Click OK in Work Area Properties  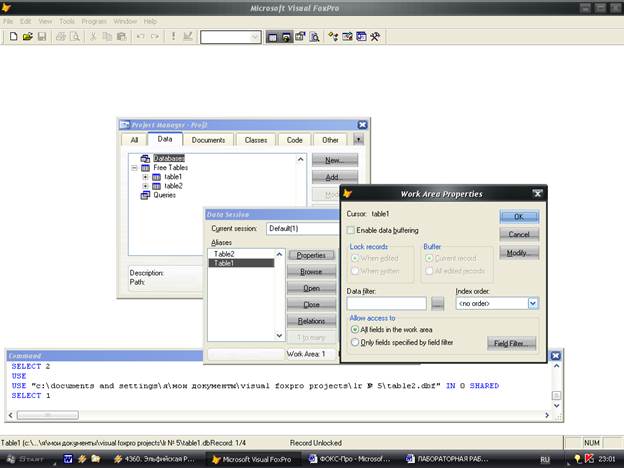pos(519,217)
